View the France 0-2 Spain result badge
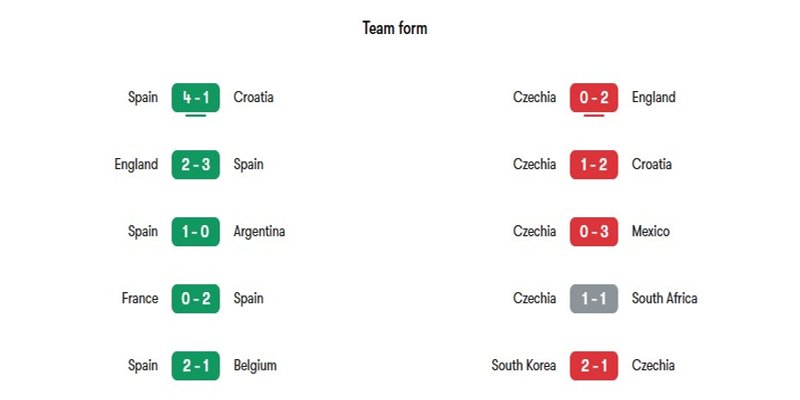This screenshot has width=800, height=400. point(195,298)
